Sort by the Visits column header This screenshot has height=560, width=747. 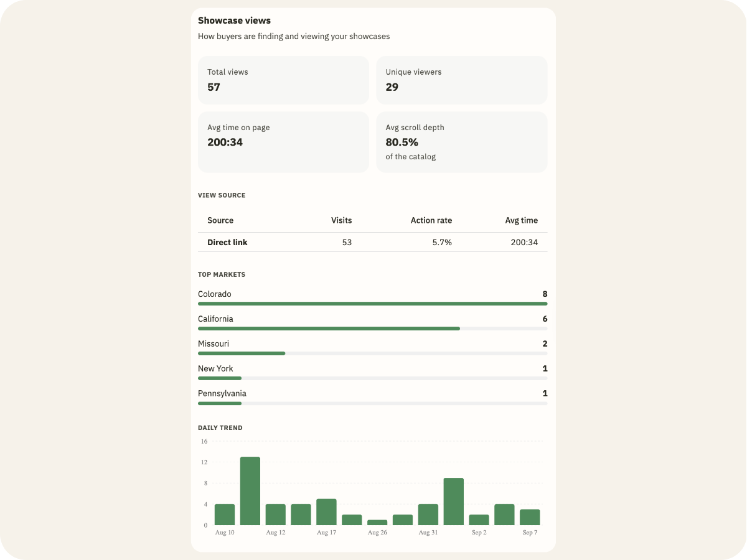coord(341,220)
